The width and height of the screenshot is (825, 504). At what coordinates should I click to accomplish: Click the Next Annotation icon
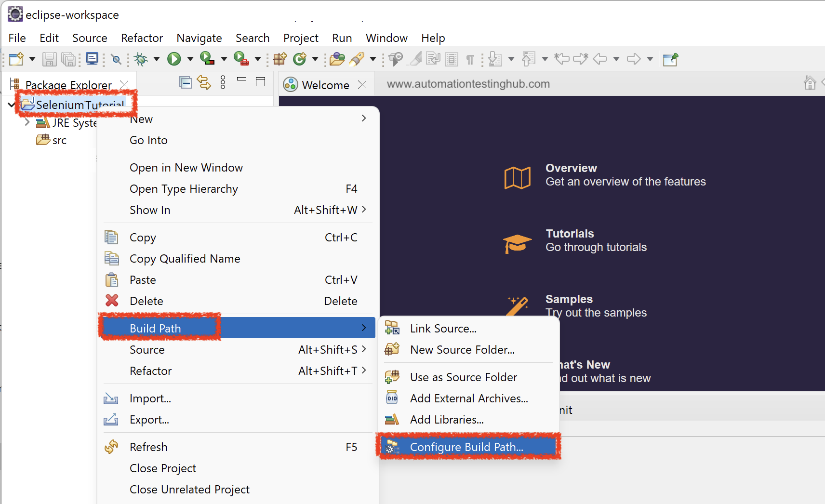pos(495,59)
